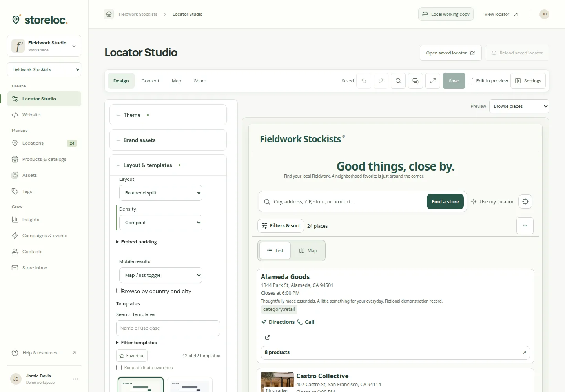
Task: Click the expand fullscreen icon
Action: click(x=433, y=81)
